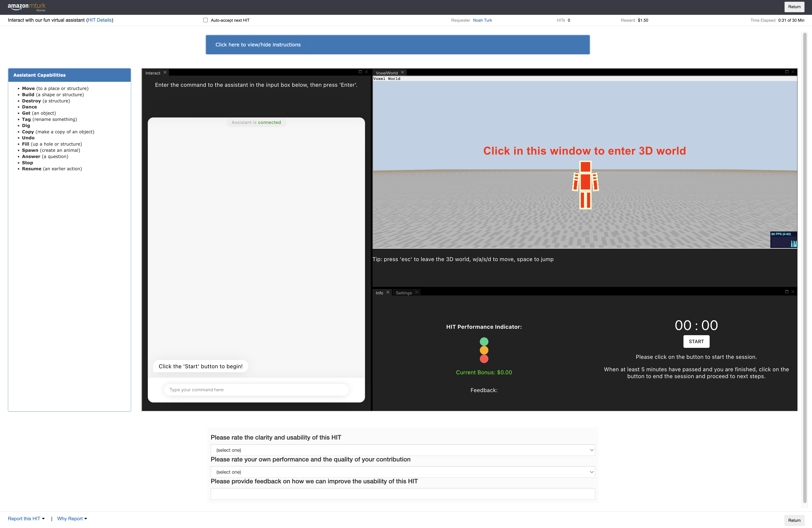Click the Reward $1.50 text

pyautogui.click(x=635, y=20)
